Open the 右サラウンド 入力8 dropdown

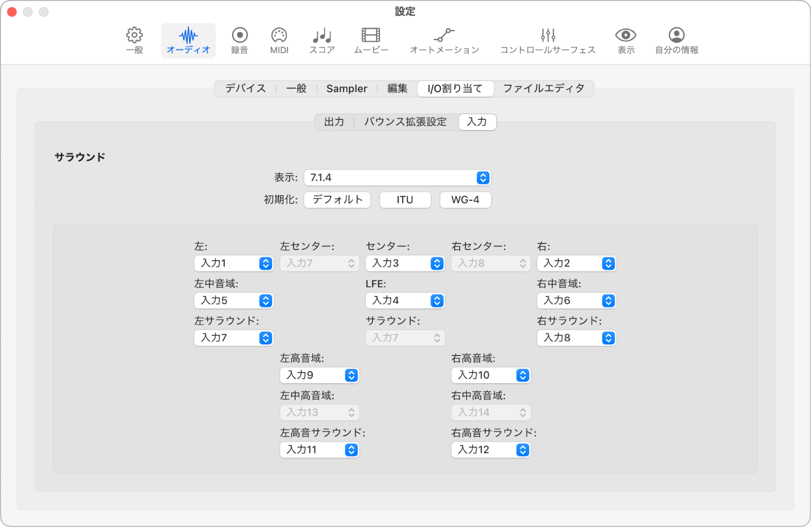coord(576,338)
